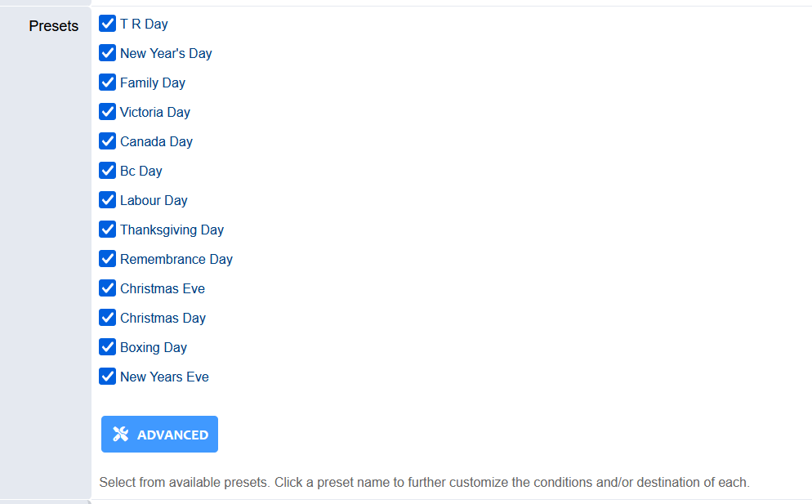Open the Christmas Day preset name link
Image resolution: width=812 pixels, height=504 pixels.
(x=163, y=318)
